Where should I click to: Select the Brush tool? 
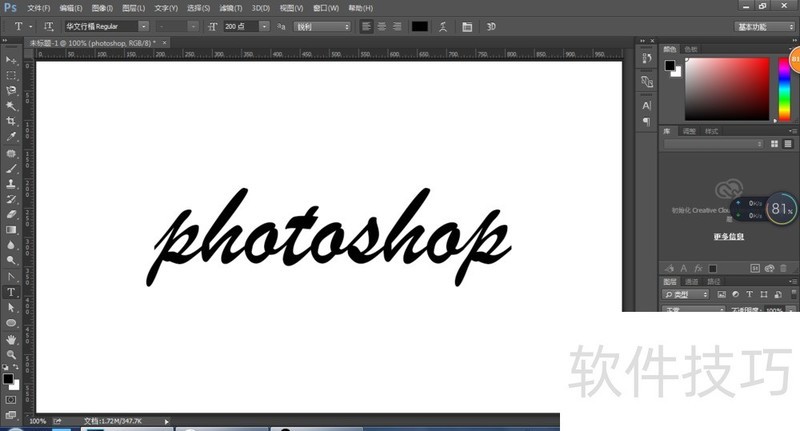[11, 169]
